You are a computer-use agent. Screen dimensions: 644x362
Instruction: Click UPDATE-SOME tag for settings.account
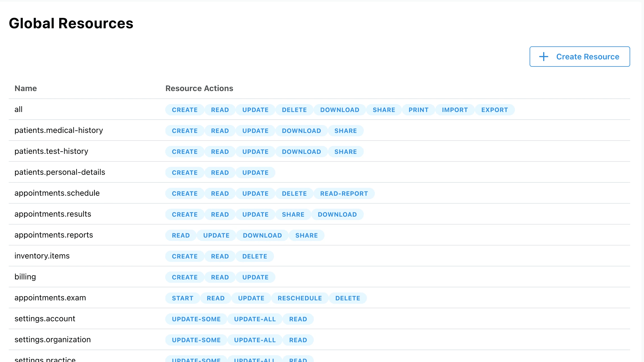pyautogui.click(x=196, y=319)
